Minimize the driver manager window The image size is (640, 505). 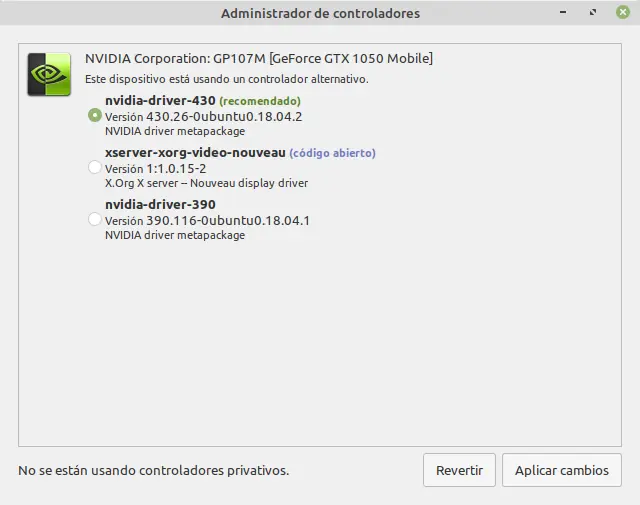pyautogui.click(x=566, y=13)
